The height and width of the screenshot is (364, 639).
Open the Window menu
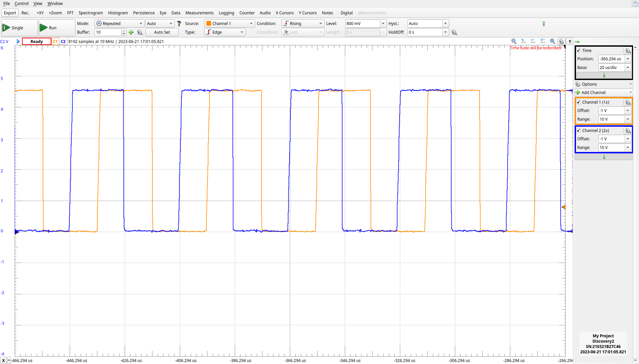coord(55,3)
